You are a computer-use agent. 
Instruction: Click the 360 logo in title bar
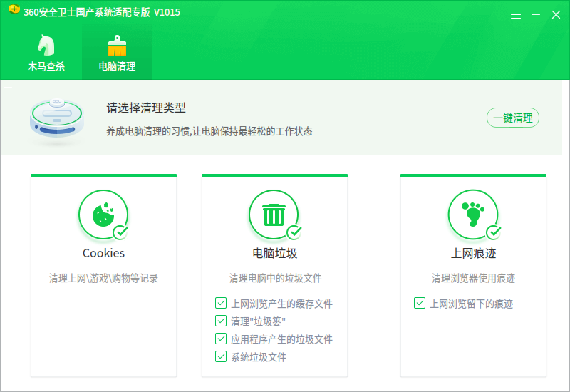[x=14, y=9]
